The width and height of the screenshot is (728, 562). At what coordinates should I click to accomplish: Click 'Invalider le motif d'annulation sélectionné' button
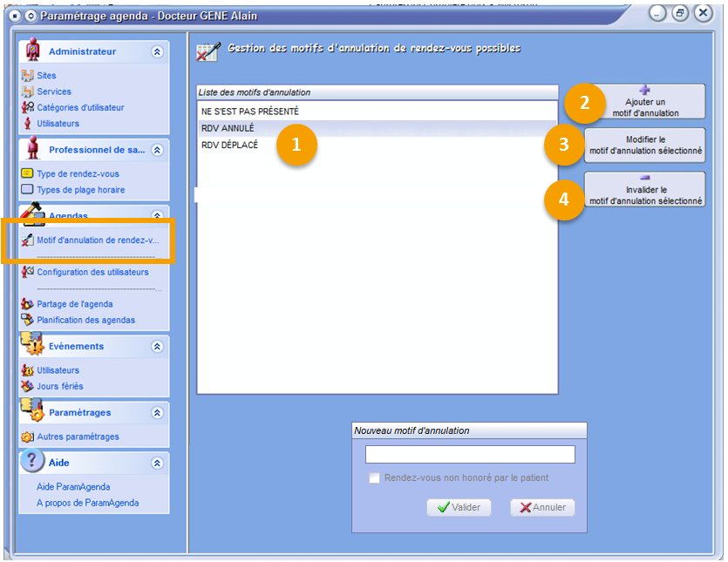coord(645,190)
